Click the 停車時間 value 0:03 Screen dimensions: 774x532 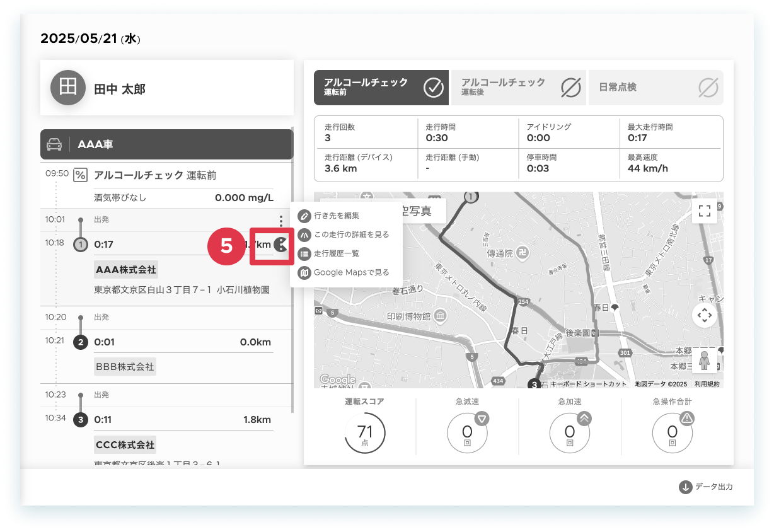[x=538, y=168]
